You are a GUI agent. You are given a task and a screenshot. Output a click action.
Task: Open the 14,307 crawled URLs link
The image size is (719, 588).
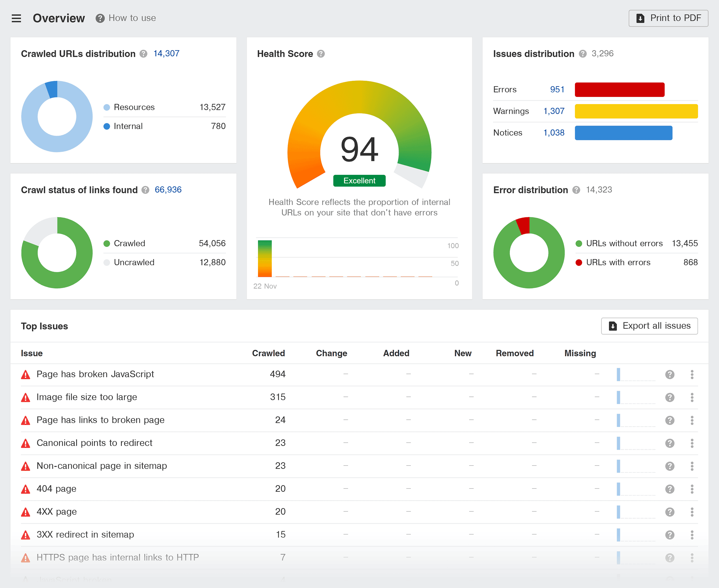[166, 53]
